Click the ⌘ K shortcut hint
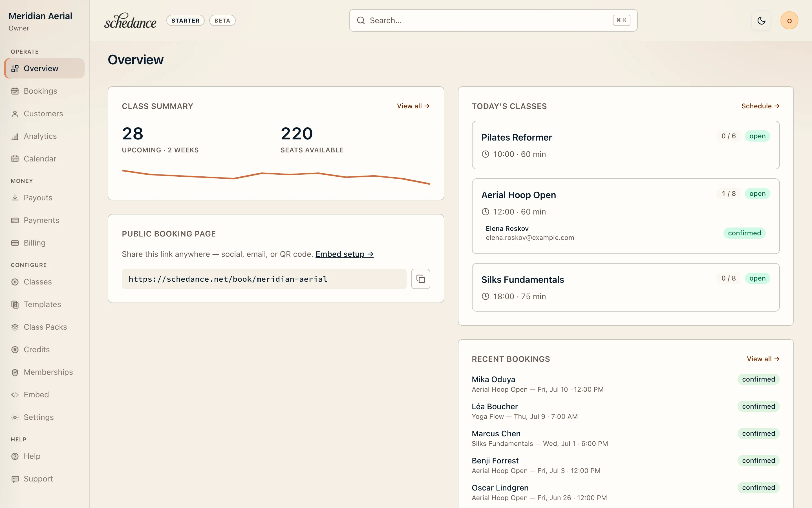Screen dimensions: 812x508 pos(621,20)
